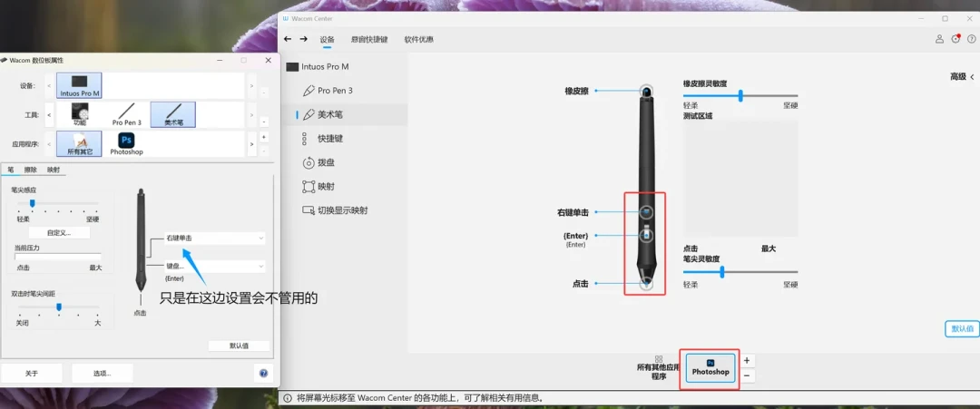
Task: Select Intuos Pro M in properties window
Action: coord(79,85)
